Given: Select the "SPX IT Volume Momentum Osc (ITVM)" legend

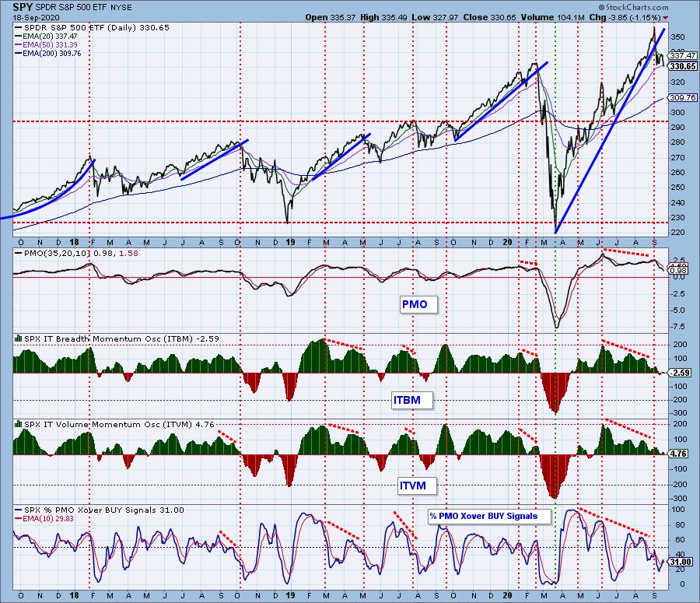Looking at the screenshot, I should (x=115, y=424).
